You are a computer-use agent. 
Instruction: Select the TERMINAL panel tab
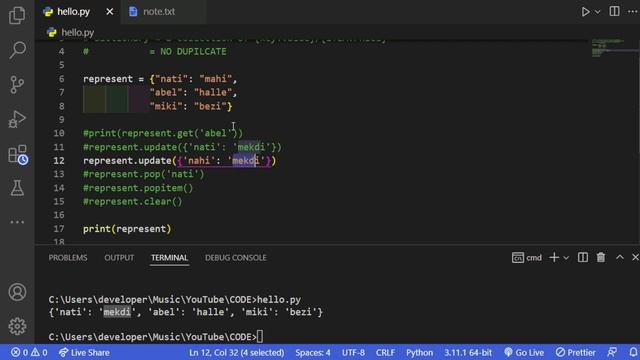coord(169,258)
